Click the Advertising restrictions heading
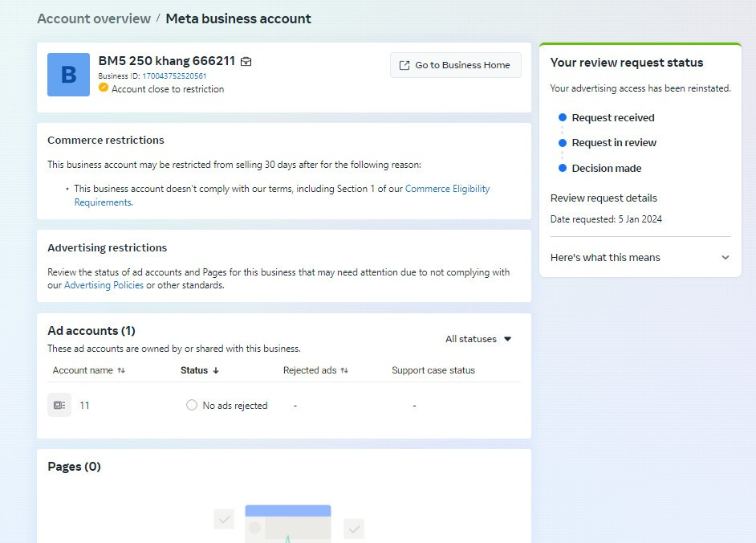The width and height of the screenshot is (756, 543). coord(107,247)
